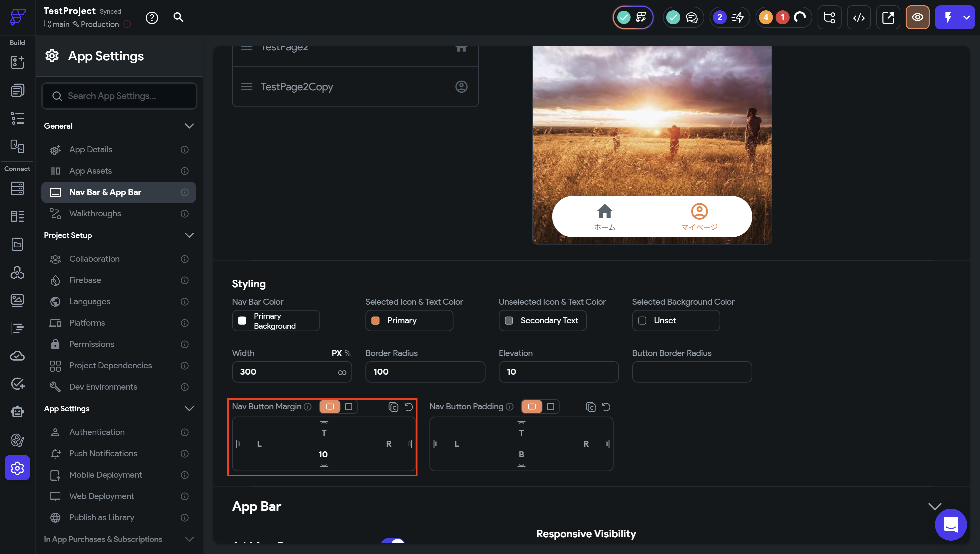This screenshot has height=554, width=980.
Task: Switch Width unit to percent
Action: point(347,353)
